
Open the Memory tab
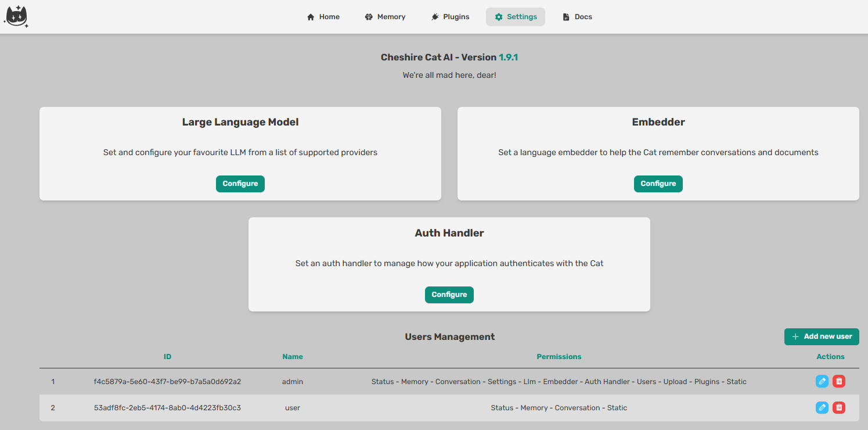[x=386, y=17]
